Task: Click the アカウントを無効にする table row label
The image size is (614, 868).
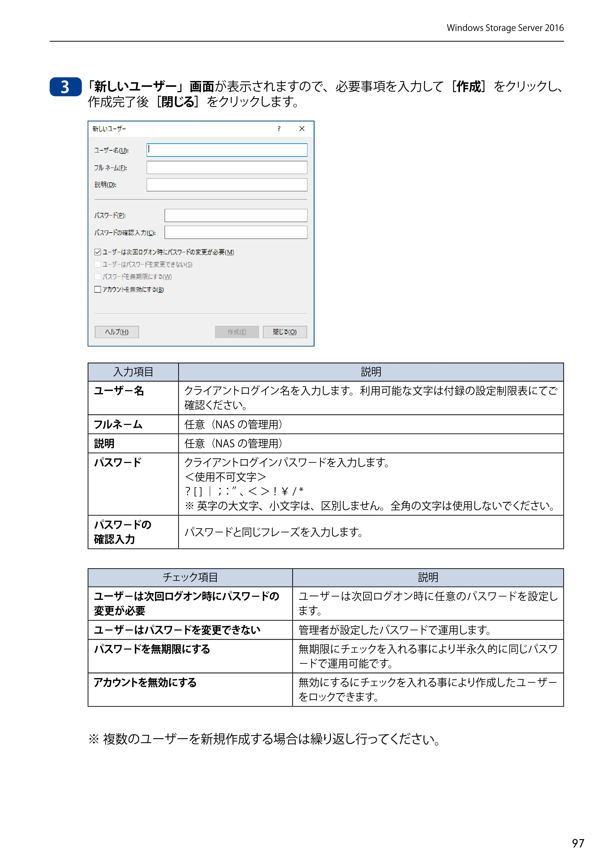Action: (x=145, y=682)
